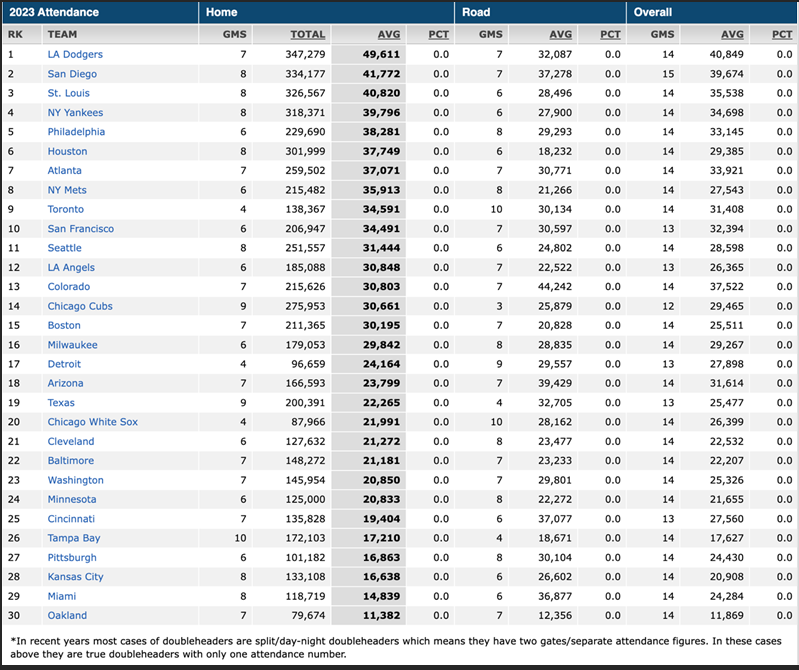799x670 pixels.
Task: Open the Pittsburgh team link
Action: point(72,557)
